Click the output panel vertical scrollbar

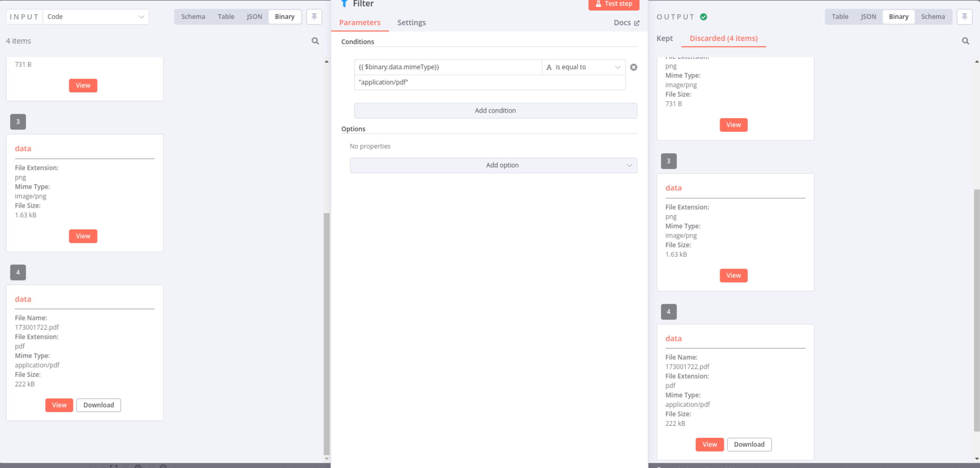(x=976, y=310)
